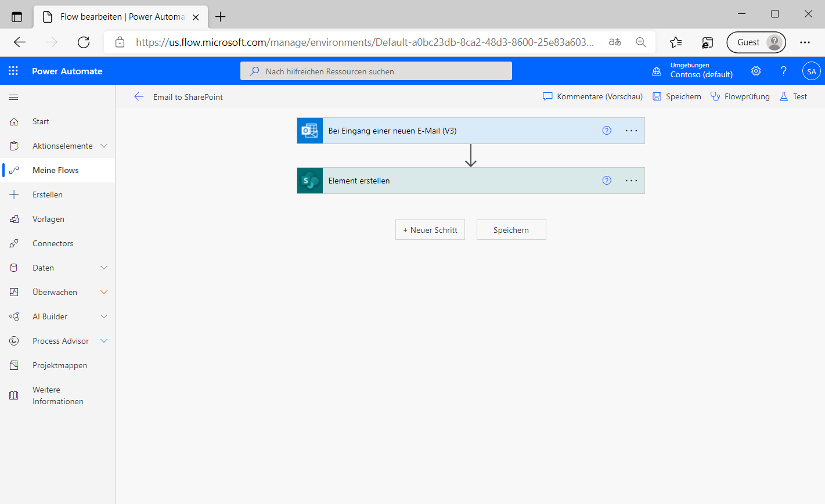
Task: Click the Vorlagen templates icon
Action: pyautogui.click(x=14, y=219)
